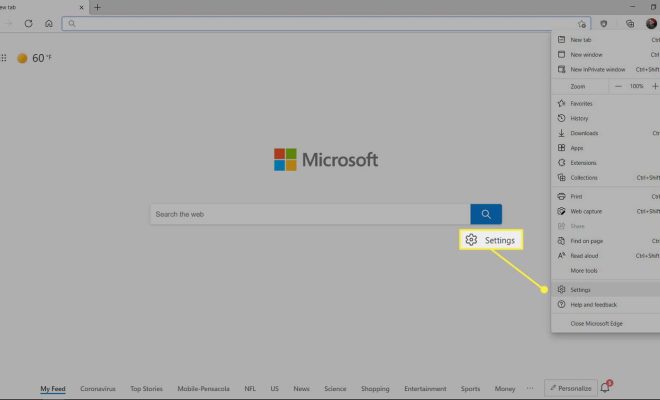Screen dimensions: 660x400
Task: Close the current New tab
Action: 81,8
